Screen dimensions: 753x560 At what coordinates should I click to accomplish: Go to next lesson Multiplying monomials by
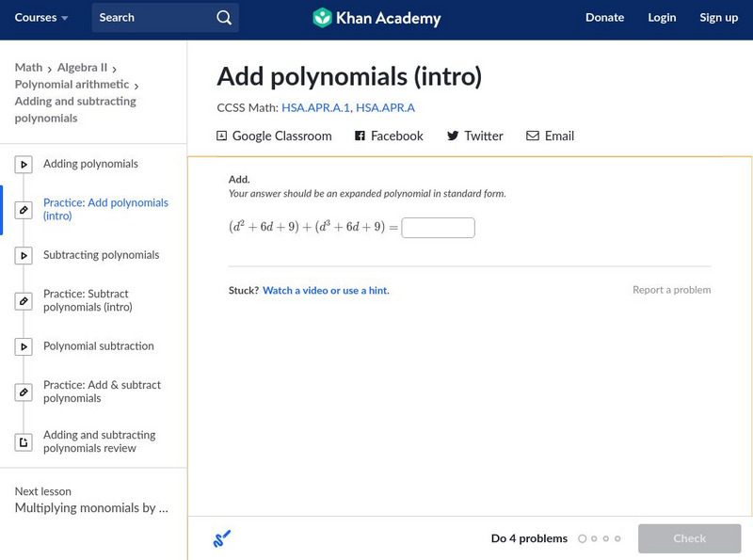pyautogui.click(x=91, y=507)
